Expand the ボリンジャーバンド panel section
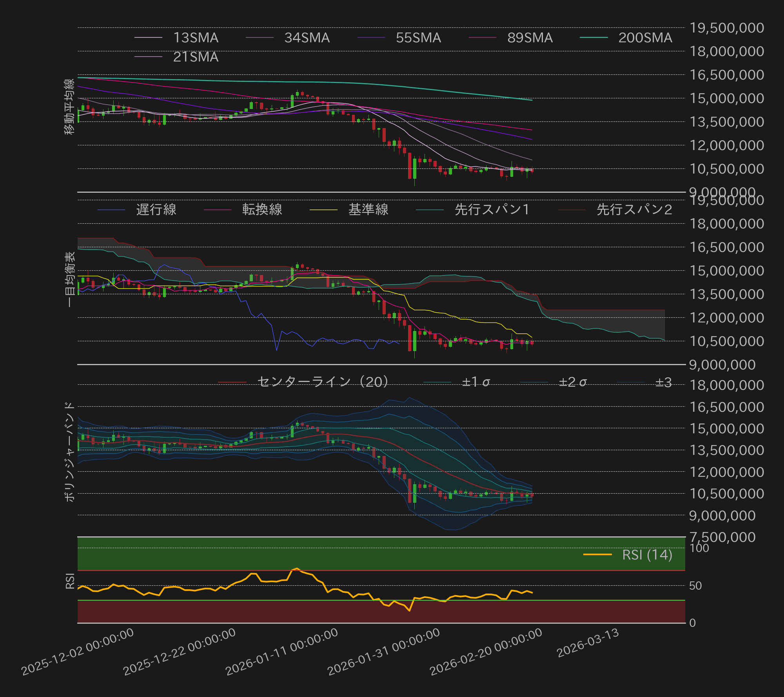 coord(69,451)
